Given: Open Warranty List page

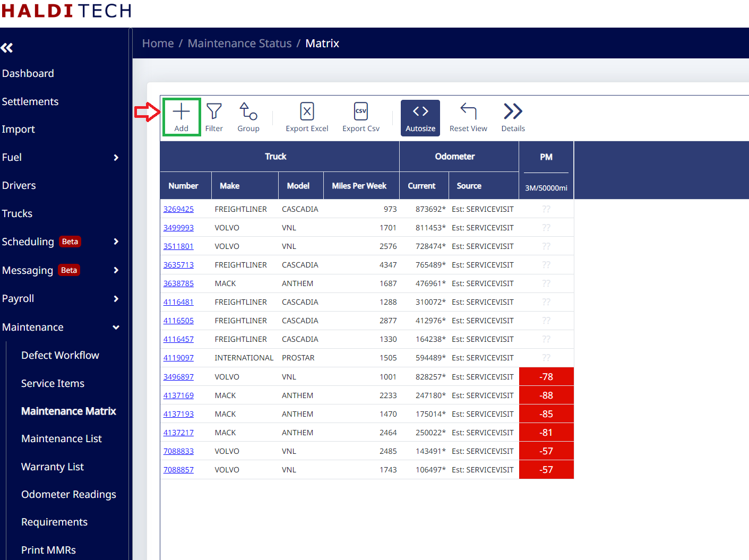Looking at the screenshot, I should pos(53,467).
